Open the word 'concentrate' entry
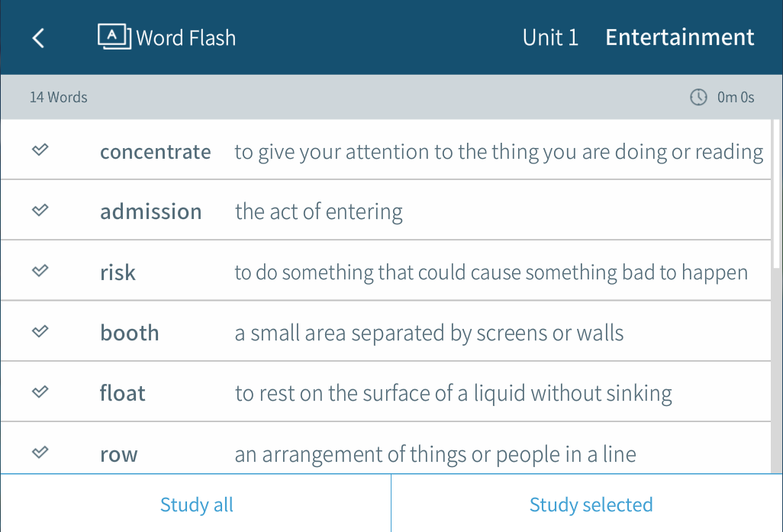 click(x=155, y=152)
